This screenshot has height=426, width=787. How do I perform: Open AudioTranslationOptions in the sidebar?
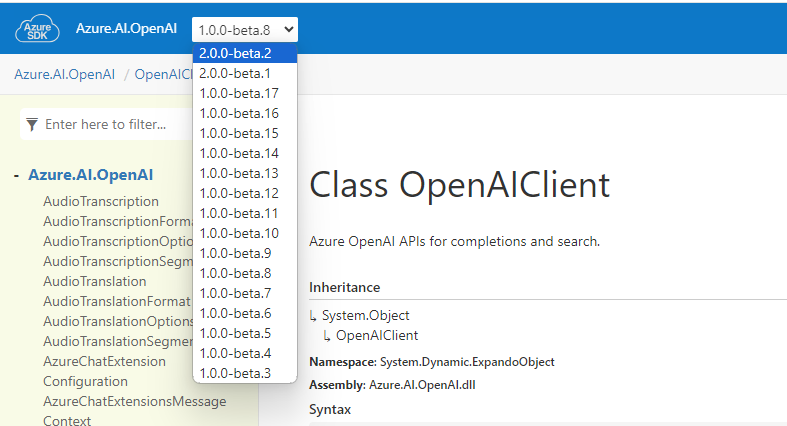coord(118,322)
